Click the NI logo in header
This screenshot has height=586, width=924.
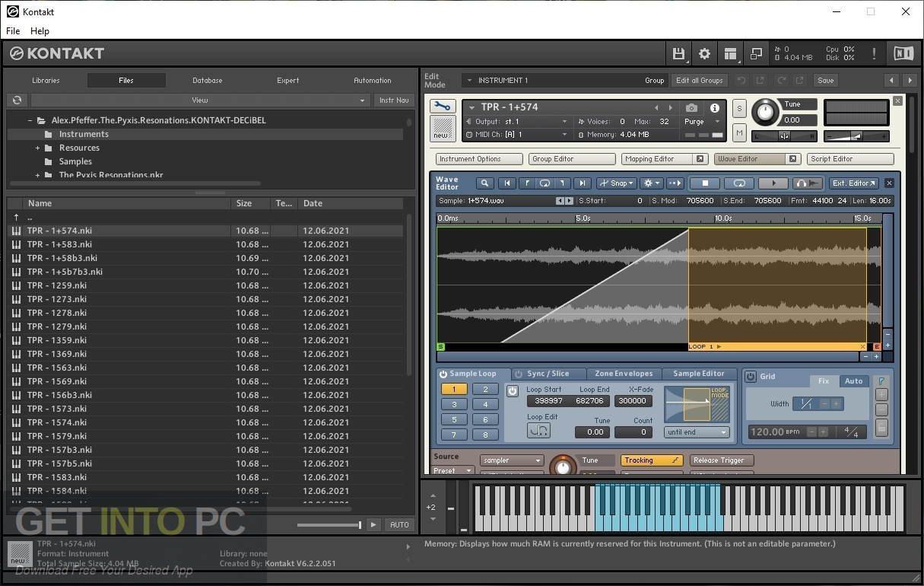(903, 53)
